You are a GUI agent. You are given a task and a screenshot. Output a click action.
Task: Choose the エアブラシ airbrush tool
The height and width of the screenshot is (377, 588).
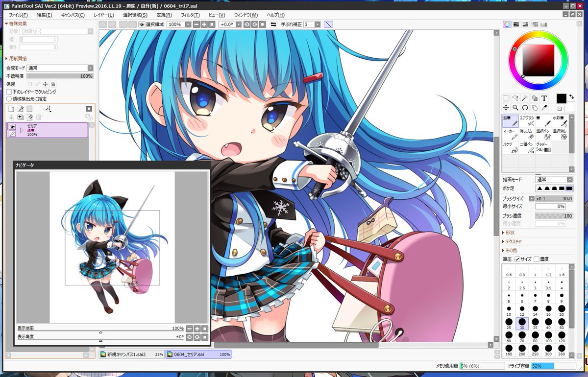tap(527, 121)
